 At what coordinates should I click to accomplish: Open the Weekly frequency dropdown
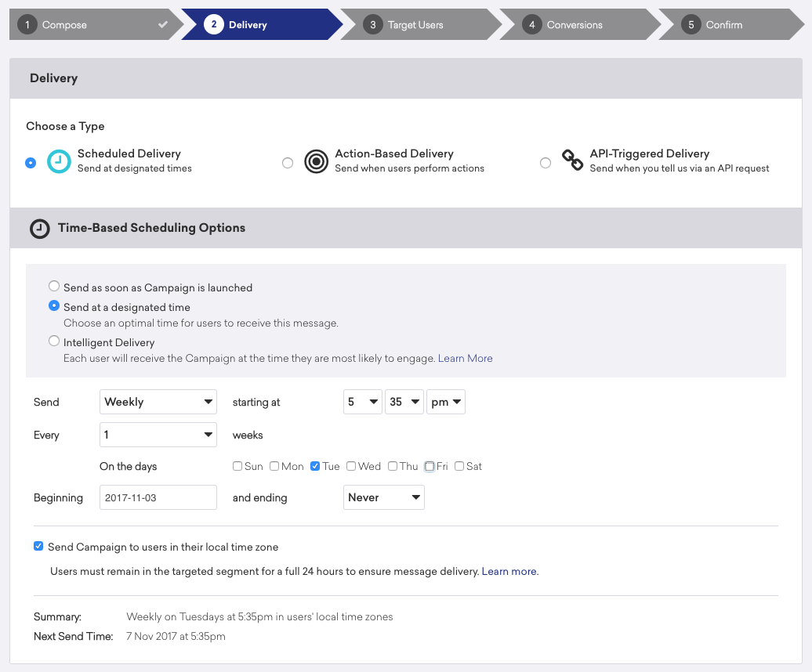coord(158,402)
